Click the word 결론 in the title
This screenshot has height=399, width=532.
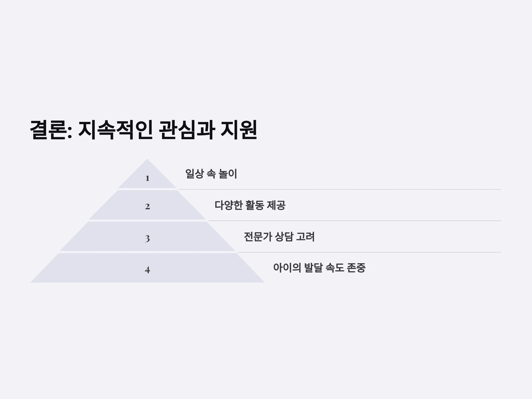coord(48,130)
